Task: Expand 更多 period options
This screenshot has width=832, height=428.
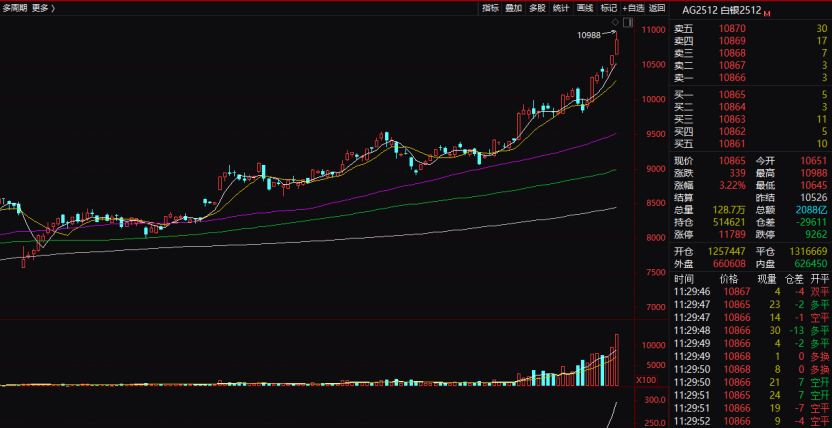Action: point(43,8)
